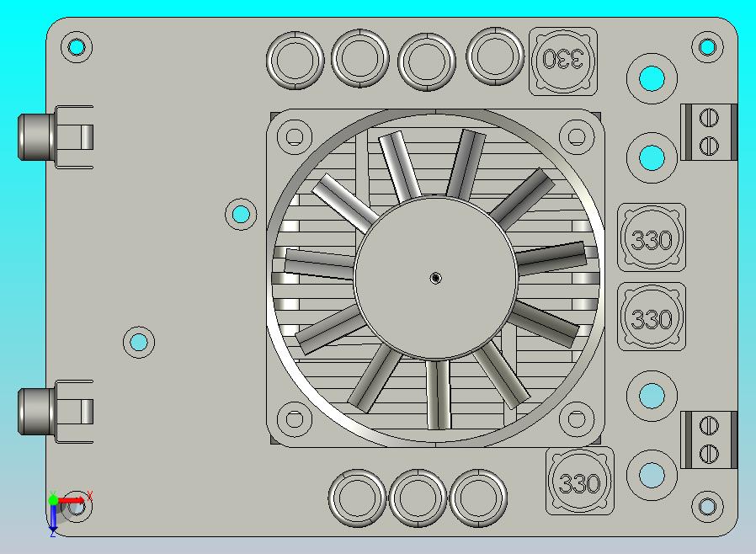Select the fan blade pointing straight down
Screen dimensions: 756x554
coord(439,394)
